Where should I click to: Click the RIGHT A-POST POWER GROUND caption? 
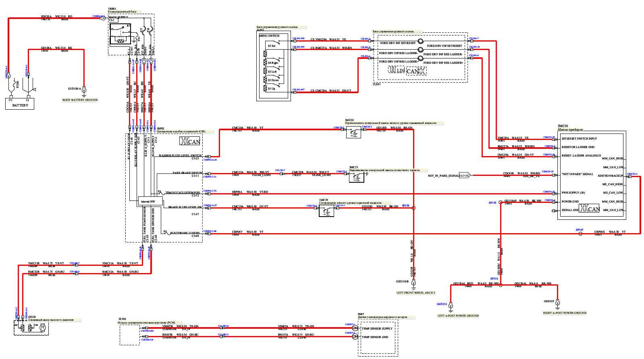coord(565,313)
